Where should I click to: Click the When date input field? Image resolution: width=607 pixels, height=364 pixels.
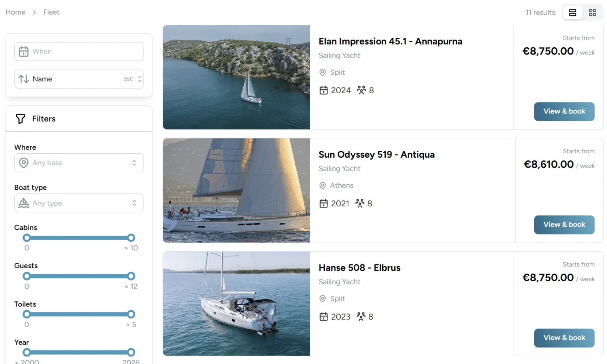coord(79,52)
